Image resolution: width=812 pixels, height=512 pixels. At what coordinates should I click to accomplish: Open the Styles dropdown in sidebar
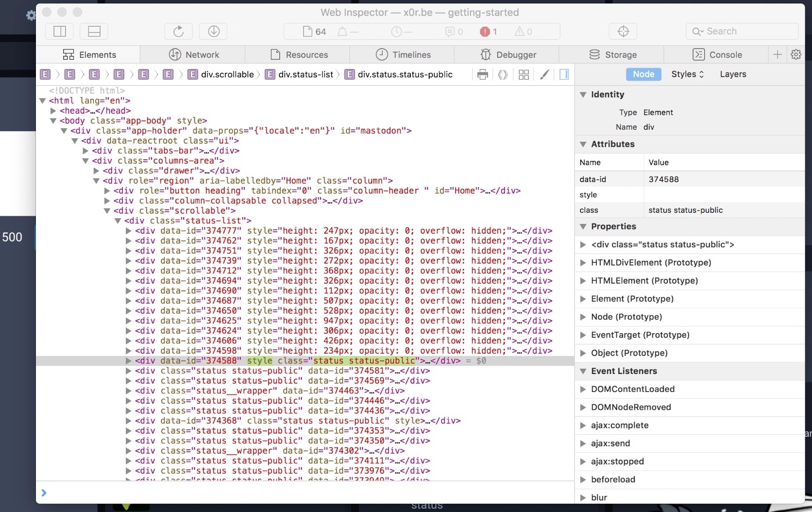pyautogui.click(x=687, y=74)
